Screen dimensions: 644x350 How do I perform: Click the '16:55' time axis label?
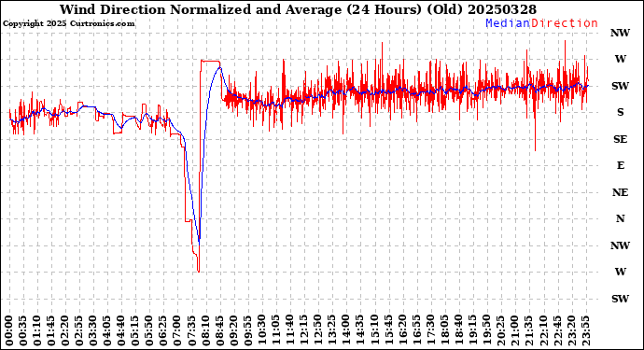click(x=415, y=330)
